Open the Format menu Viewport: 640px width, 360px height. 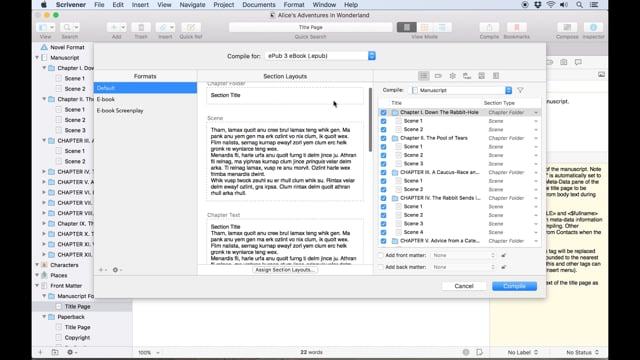point(294,5)
